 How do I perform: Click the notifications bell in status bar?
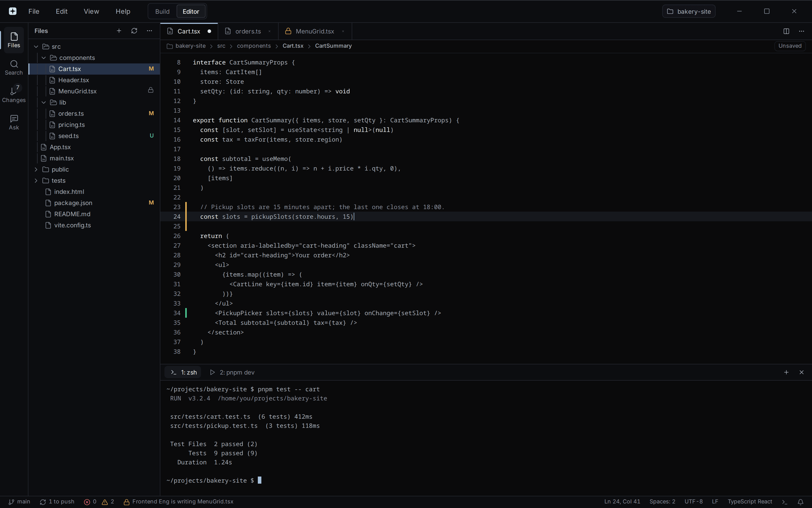801,502
